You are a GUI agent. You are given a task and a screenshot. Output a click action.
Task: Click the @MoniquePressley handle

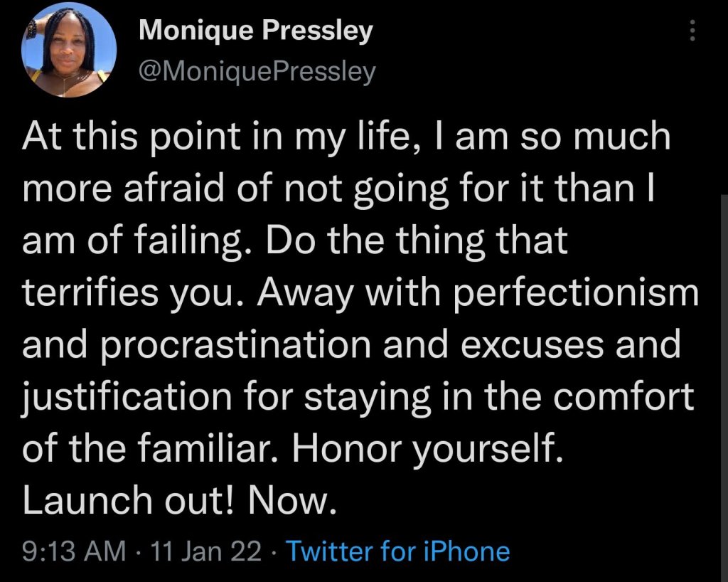coord(257,72)
